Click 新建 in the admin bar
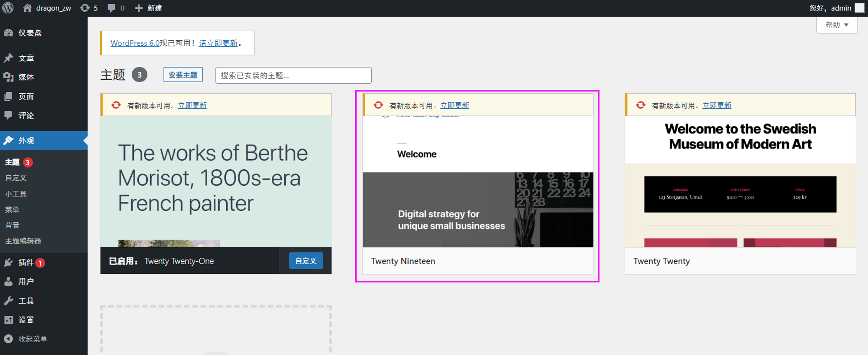Viewport: 868px width, 355px height. click(x=155, y=8)
